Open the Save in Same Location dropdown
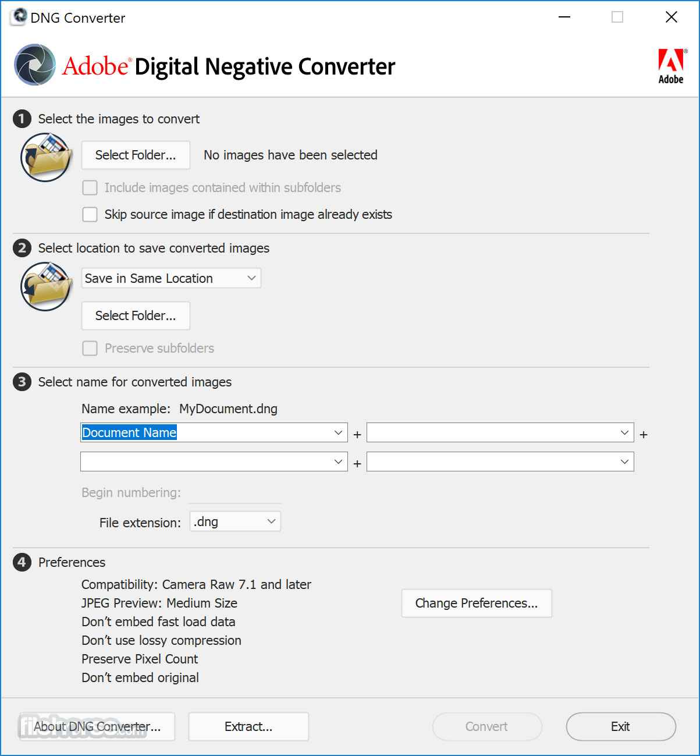700x756 pixels. coord(171,278)
